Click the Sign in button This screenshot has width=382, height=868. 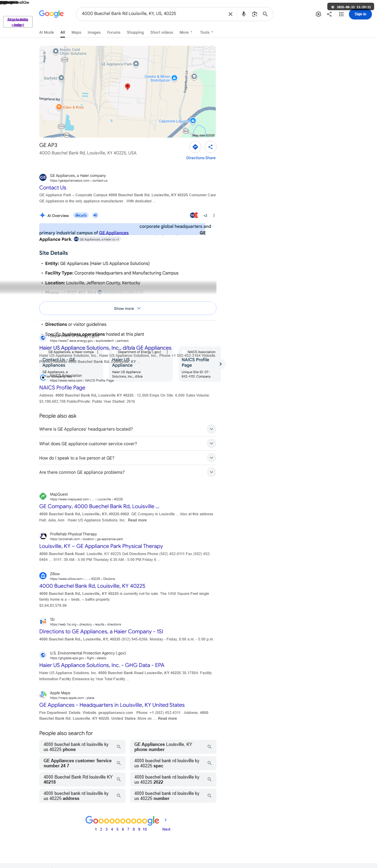coord(360,14)
